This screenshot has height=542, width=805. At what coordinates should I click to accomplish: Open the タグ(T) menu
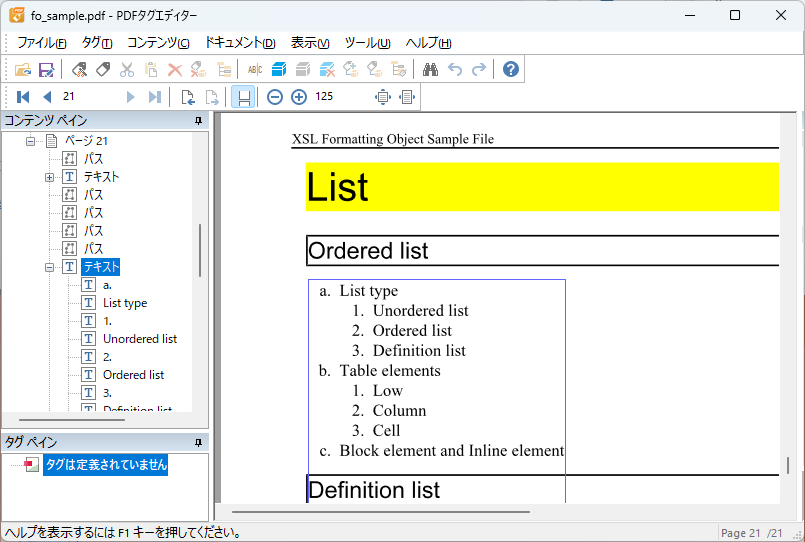[97, 43]
